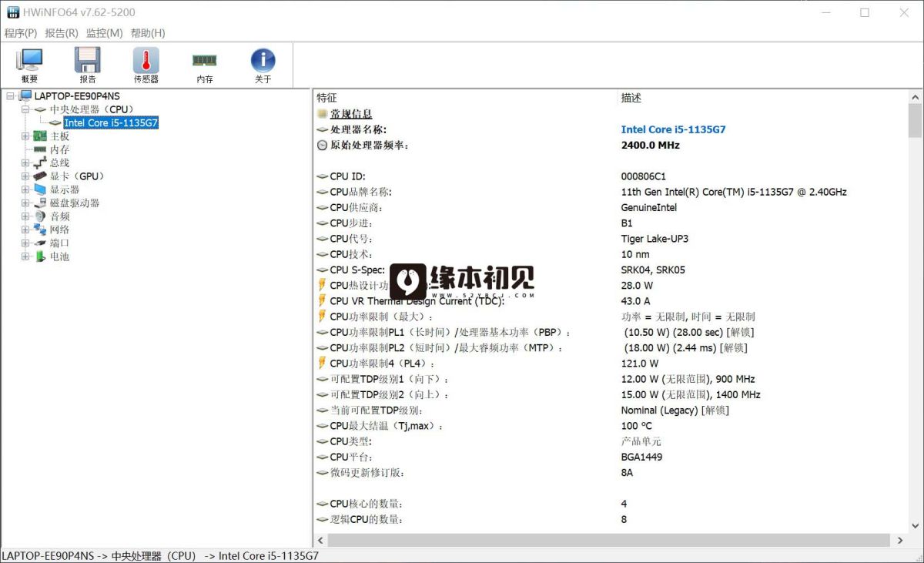Collapse the LAPTOP-EE90P4NS root node
This screenshot has width=924, height=563.
[10, 96]
